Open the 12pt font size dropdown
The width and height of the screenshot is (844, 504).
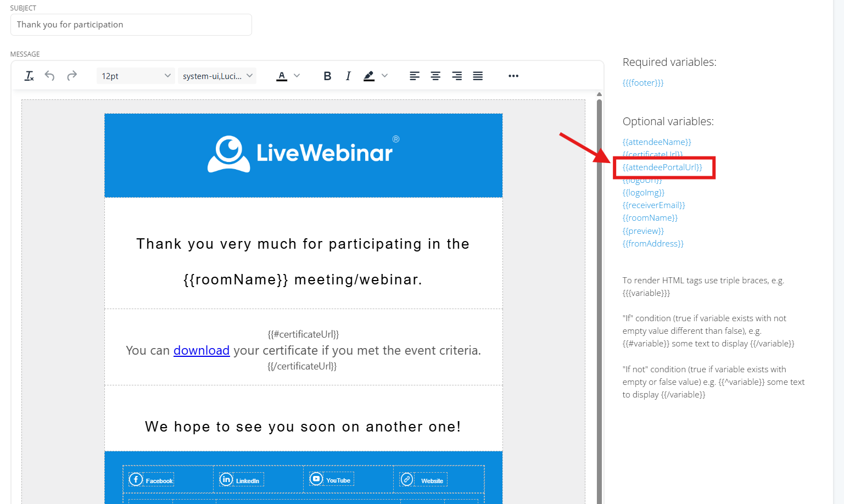tap(136, 76)
